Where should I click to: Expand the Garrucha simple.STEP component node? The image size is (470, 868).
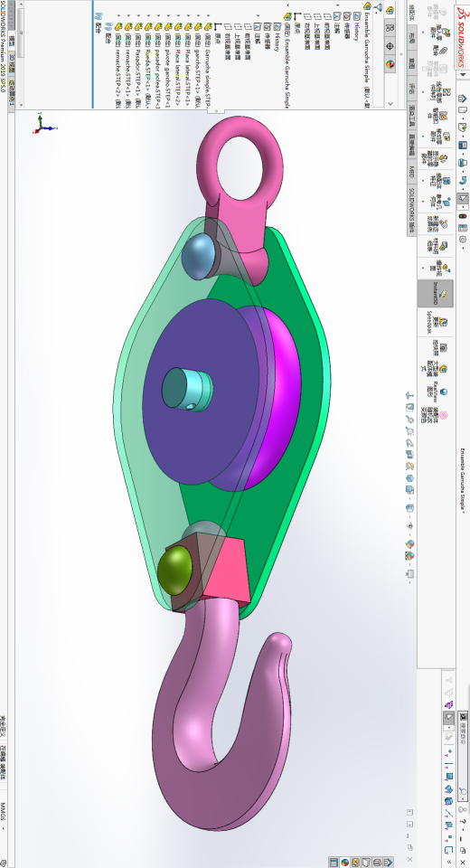(x=208, y=15)
